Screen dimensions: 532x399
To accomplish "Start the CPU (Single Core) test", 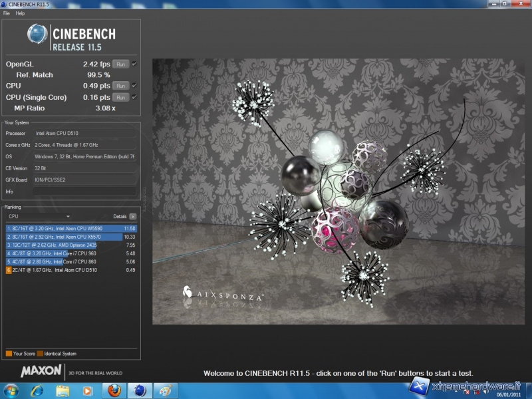I will 120,97.
